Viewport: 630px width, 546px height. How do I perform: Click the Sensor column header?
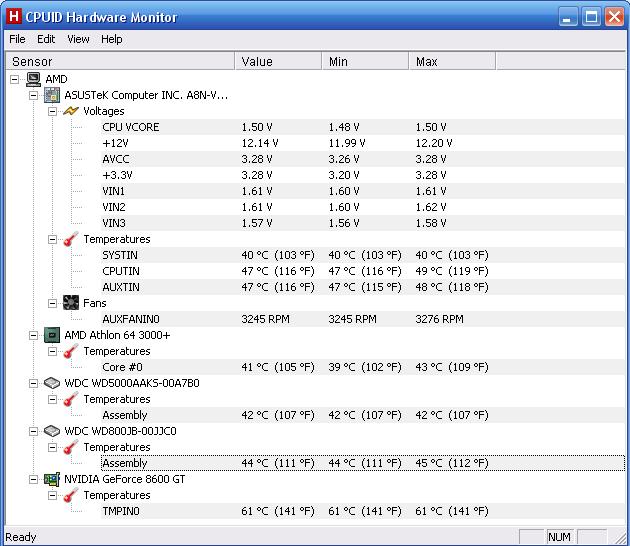tap(120, 61)
